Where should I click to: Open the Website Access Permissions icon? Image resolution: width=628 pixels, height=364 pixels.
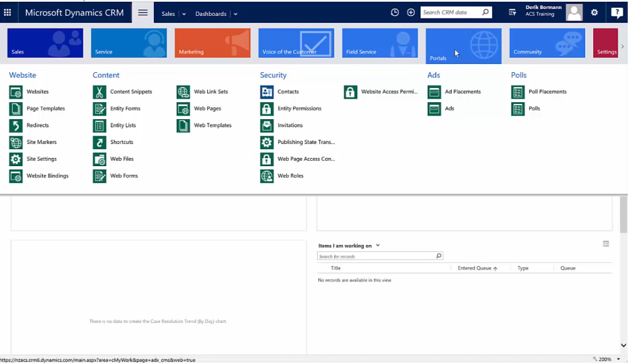tap(351, 92)
